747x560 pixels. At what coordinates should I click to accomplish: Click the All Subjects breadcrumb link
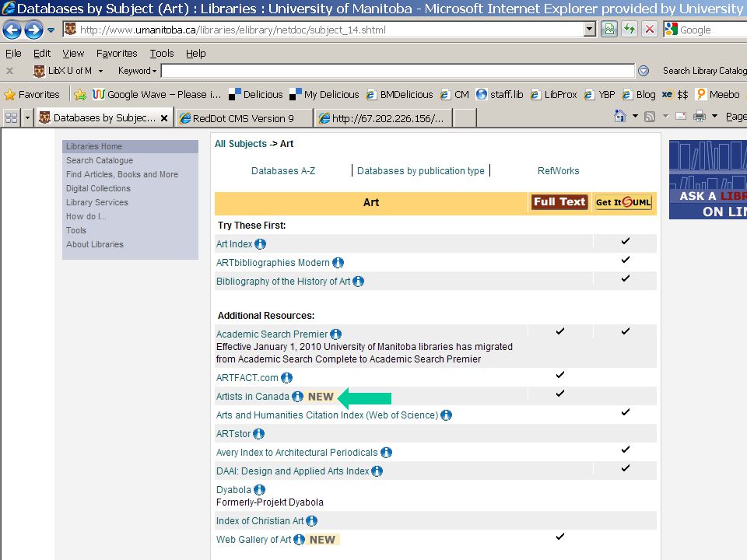coord(240,144)
